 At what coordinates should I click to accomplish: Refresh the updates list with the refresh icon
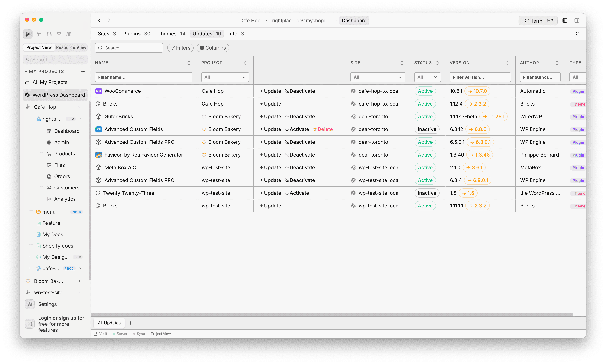pos(577,34)
